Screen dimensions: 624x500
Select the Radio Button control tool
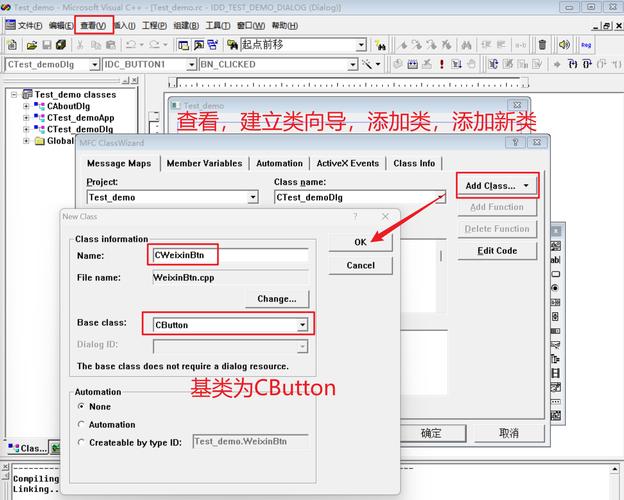tap(556, 288)
